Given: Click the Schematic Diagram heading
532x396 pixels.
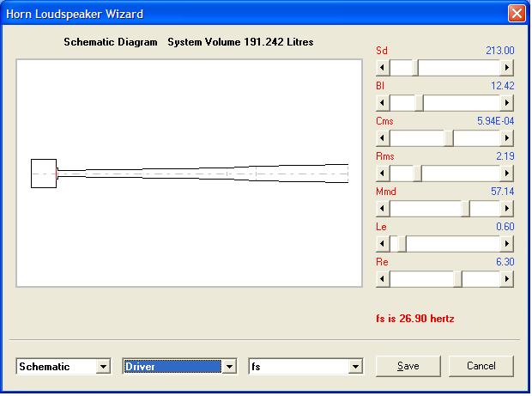Looking at the screenshot, I should pos(111,42).
